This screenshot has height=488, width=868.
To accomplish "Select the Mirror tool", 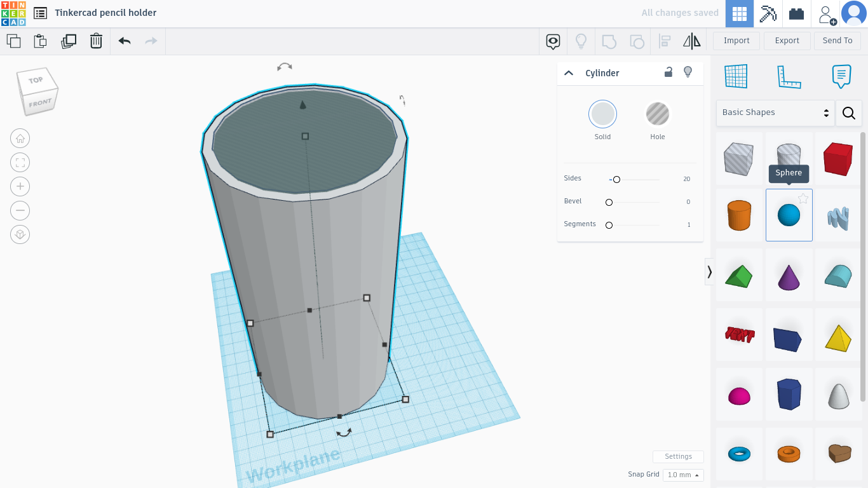I will [692, 40].
